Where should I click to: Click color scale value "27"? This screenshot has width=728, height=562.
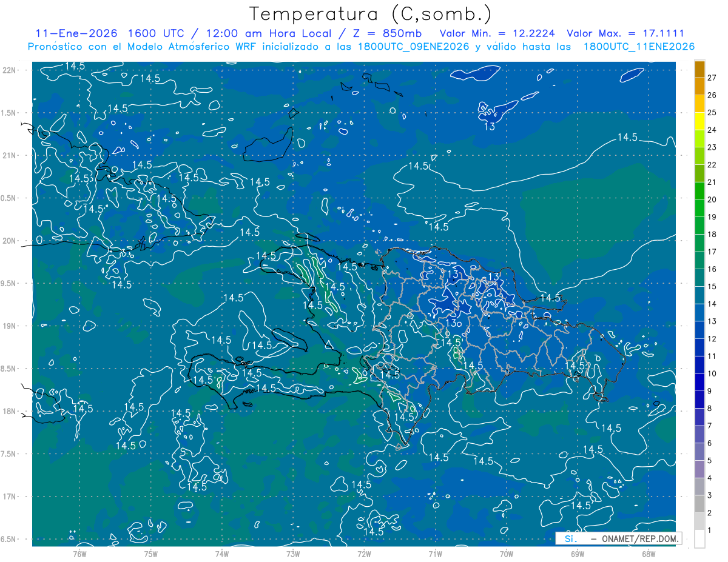[x=712, y=78]
